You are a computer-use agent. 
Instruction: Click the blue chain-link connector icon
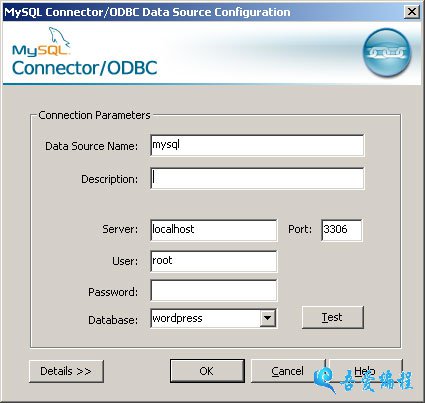pyautogui.click(x=387, y=52)
